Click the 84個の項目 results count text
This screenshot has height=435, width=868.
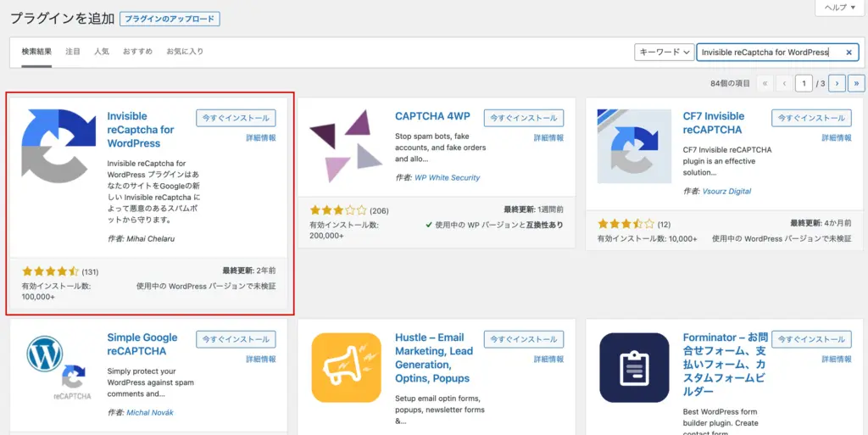tap(730, 84)
